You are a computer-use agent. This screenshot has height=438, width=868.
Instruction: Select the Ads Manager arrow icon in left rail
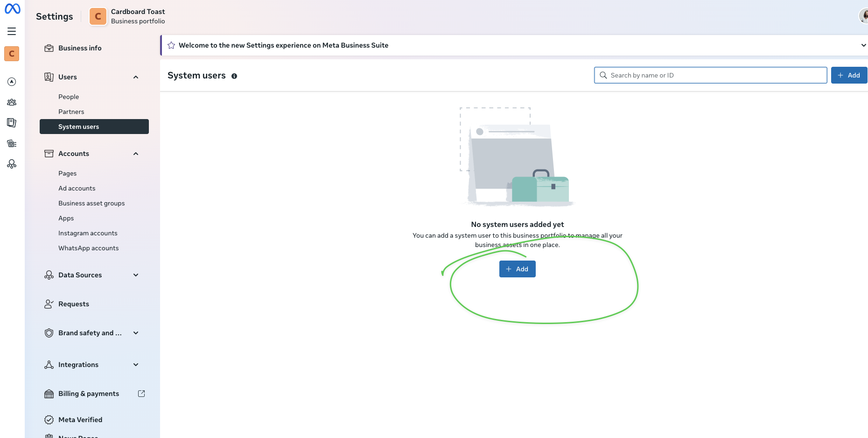(x=12, y=81)
